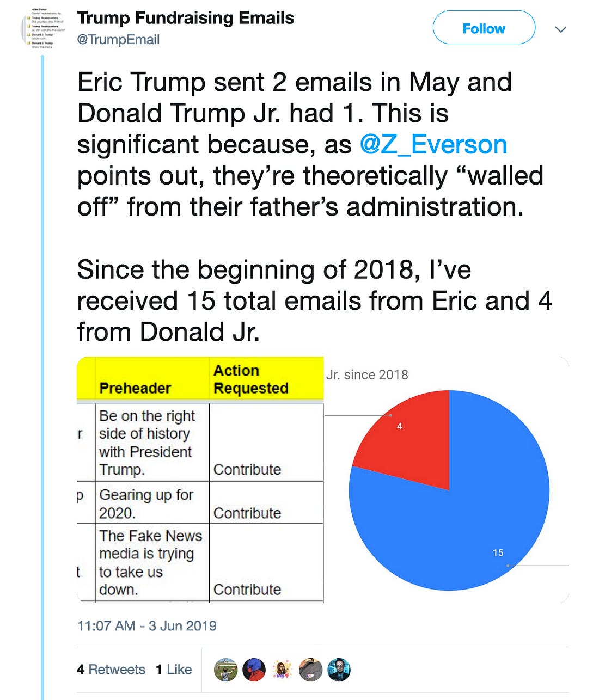Click the Trump Fundraising Emails display name
The height and width of the screenshot is (700, 599).
[x=185, y=18]
